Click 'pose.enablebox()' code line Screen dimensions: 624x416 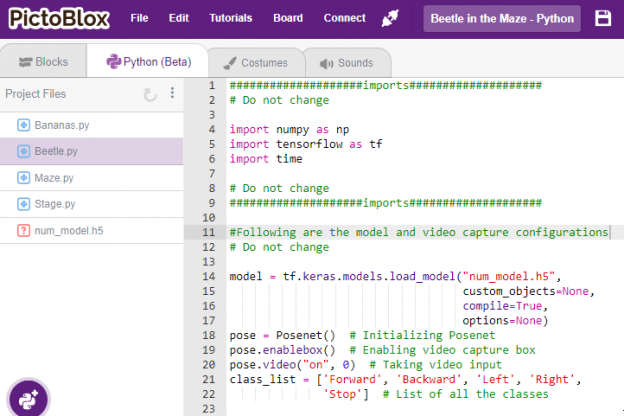click(283, 350)
